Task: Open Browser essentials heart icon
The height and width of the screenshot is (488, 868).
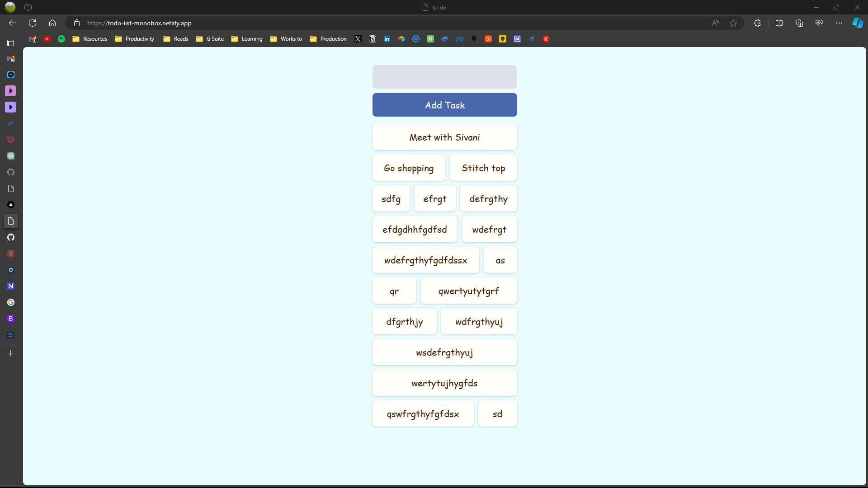Action: coord(819,23)
